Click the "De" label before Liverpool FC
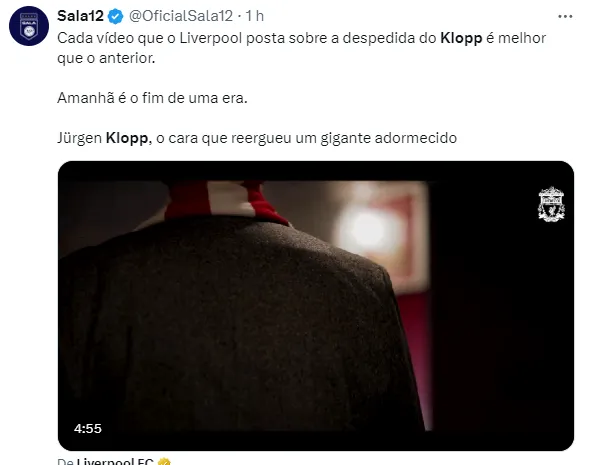The width and height of the screenshot is (590, 465). [x=65, y=462]
